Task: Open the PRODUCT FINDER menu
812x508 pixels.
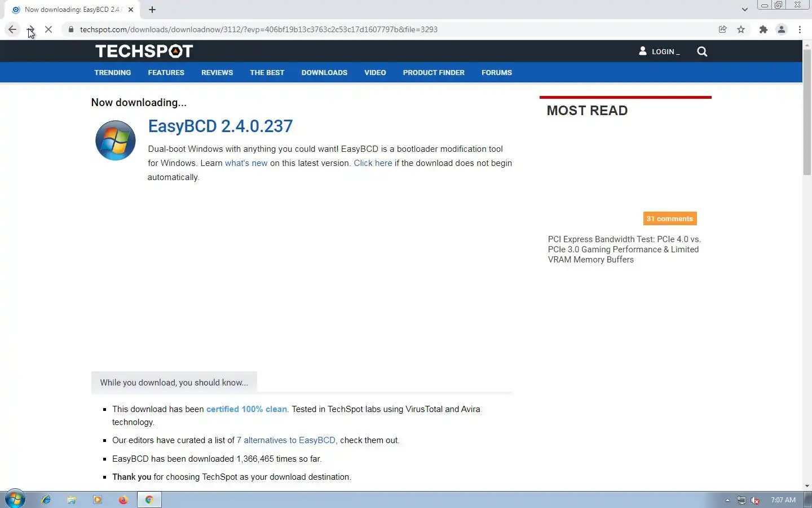Action: [434, 73]
